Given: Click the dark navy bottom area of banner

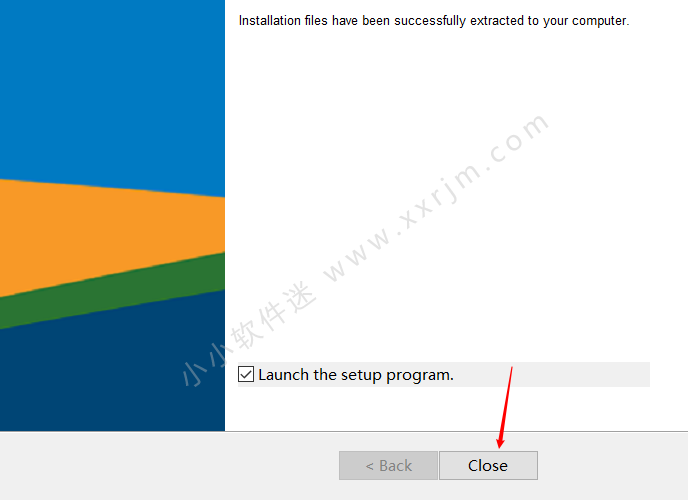Looking at the screenshot, I should pos(112,377).
